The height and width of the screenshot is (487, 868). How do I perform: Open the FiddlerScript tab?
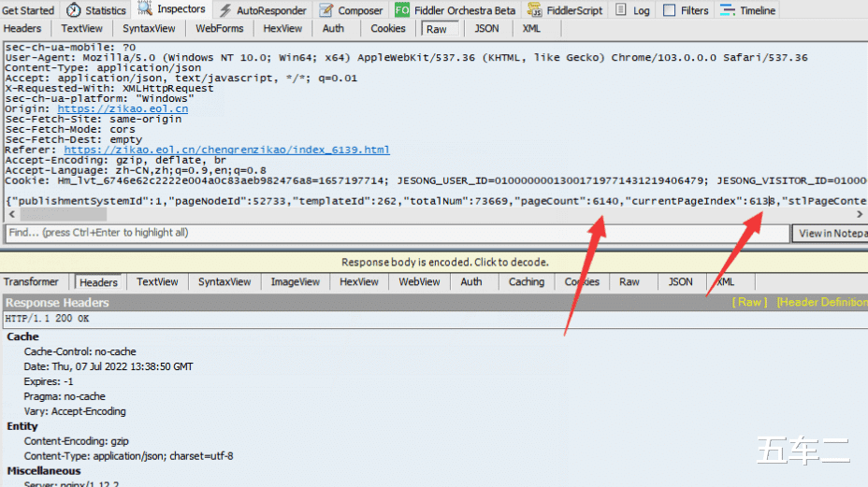point(574,10)
